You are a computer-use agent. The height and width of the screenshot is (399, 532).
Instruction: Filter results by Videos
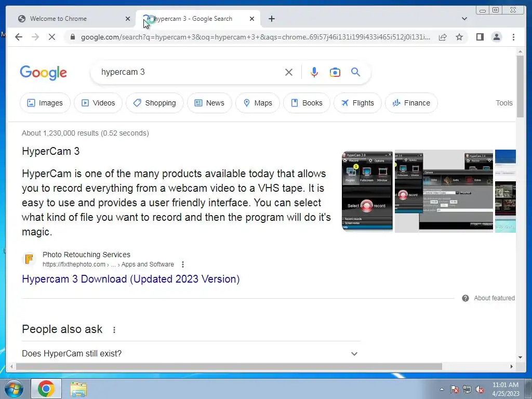[x=98, y=103]
